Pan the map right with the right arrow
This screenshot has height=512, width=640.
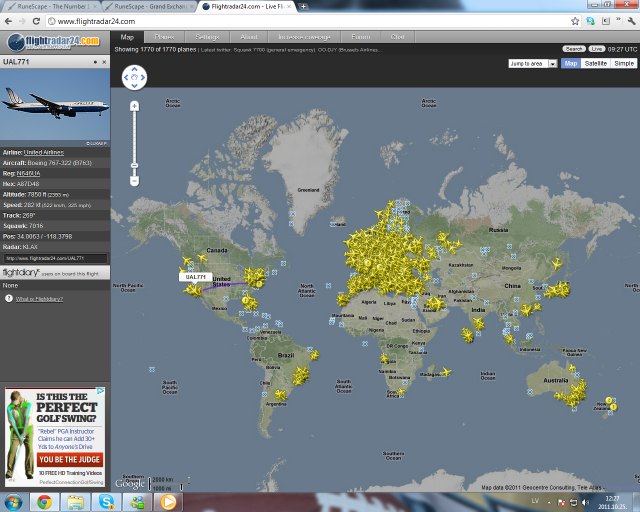click(142, 78)
